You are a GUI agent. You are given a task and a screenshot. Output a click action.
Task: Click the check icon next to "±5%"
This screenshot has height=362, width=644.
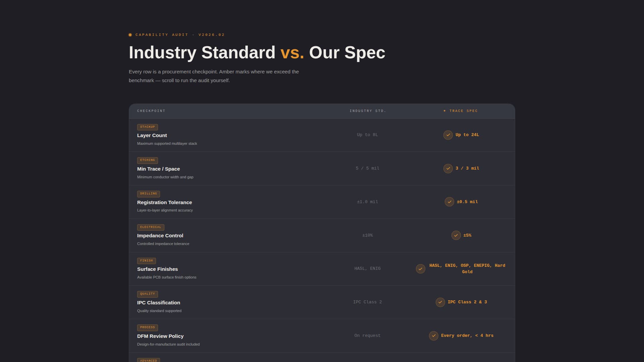[x=456, y=235]
